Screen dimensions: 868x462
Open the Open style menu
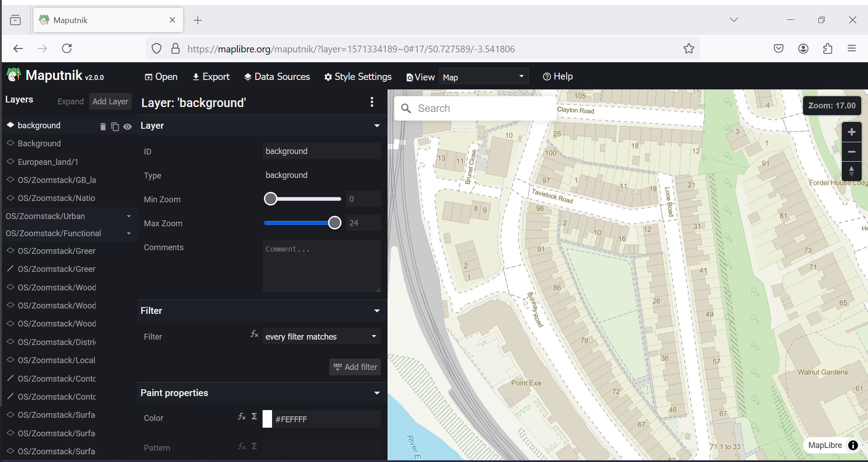pyautogui.click(x=161, y=77)
